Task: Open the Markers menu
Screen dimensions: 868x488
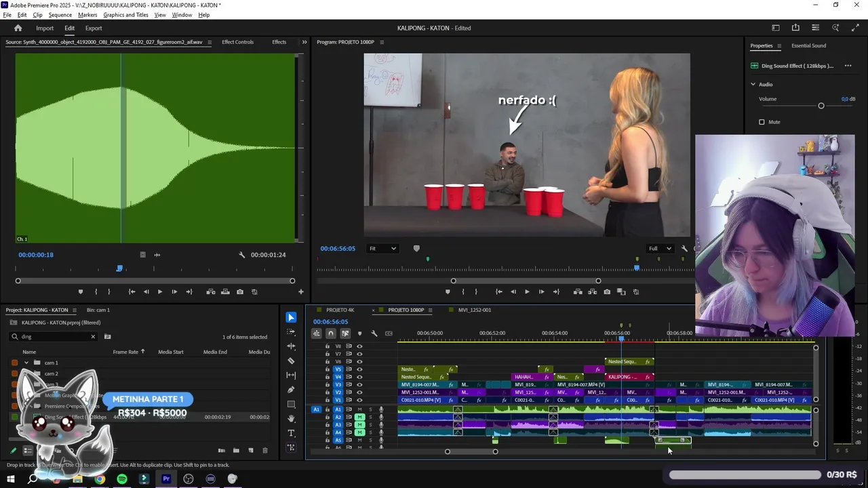Action: click(87, 15)
